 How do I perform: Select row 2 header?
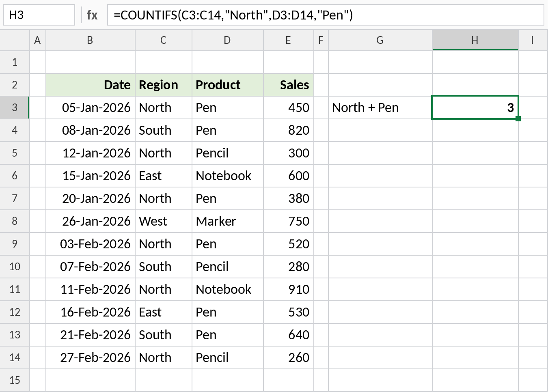tap(15, 85)
